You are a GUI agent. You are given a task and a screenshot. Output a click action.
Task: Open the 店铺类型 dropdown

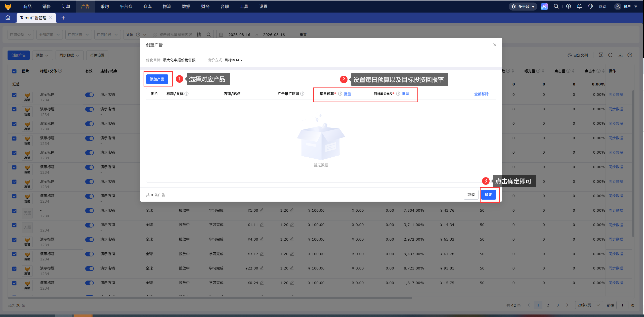click(x=21, y=34)
